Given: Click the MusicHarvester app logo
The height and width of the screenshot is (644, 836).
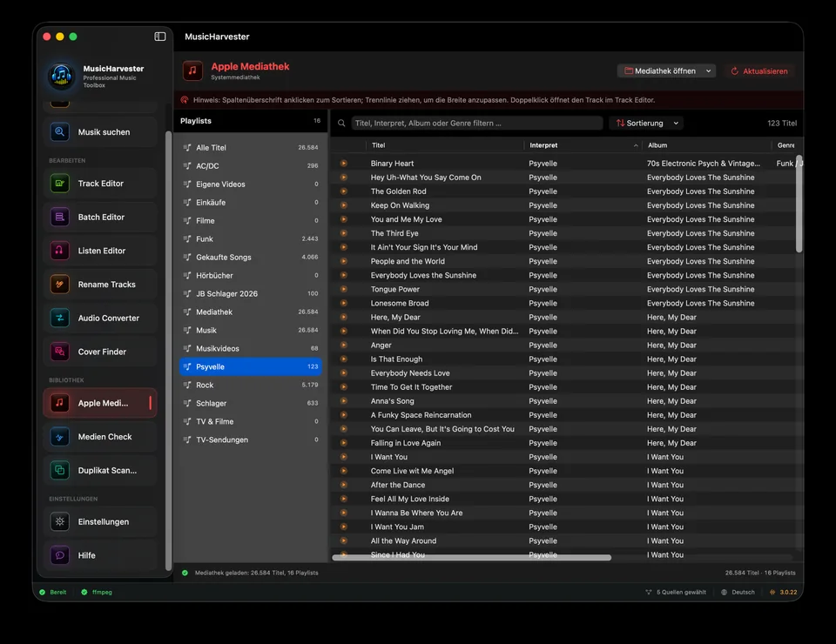Looking at the screenshot, I should pos(61,76).
